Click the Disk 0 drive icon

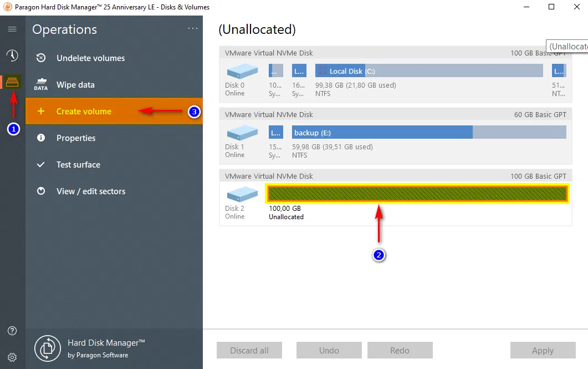tap(242, 71)
